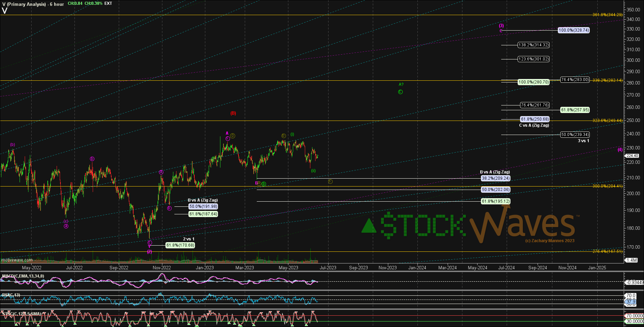The height and width of the screenshot is (327, 644).
Task: Click the 50.0%(191.98) retracement label
Action: 203,206
